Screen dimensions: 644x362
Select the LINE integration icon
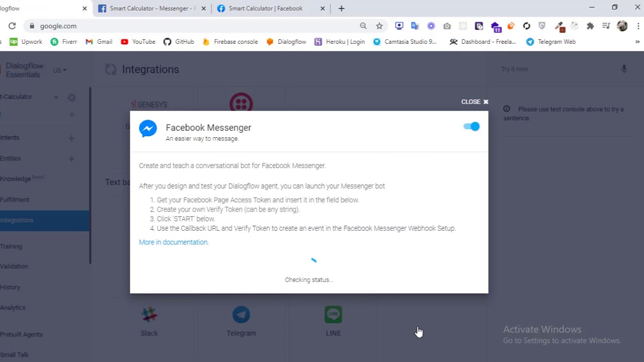tap(333, 315)
